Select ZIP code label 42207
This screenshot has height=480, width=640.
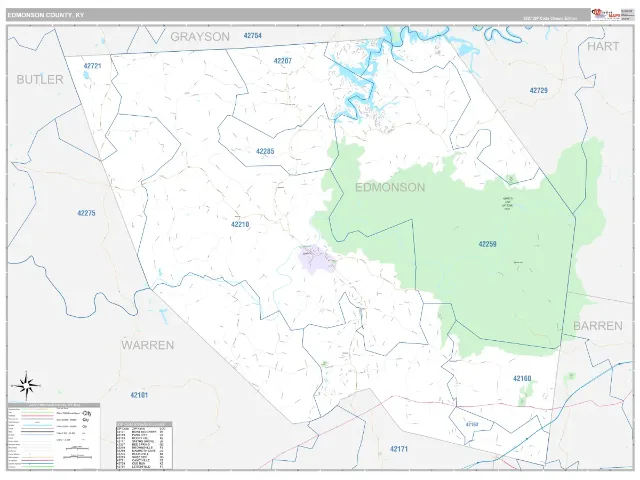coord(283,61)
